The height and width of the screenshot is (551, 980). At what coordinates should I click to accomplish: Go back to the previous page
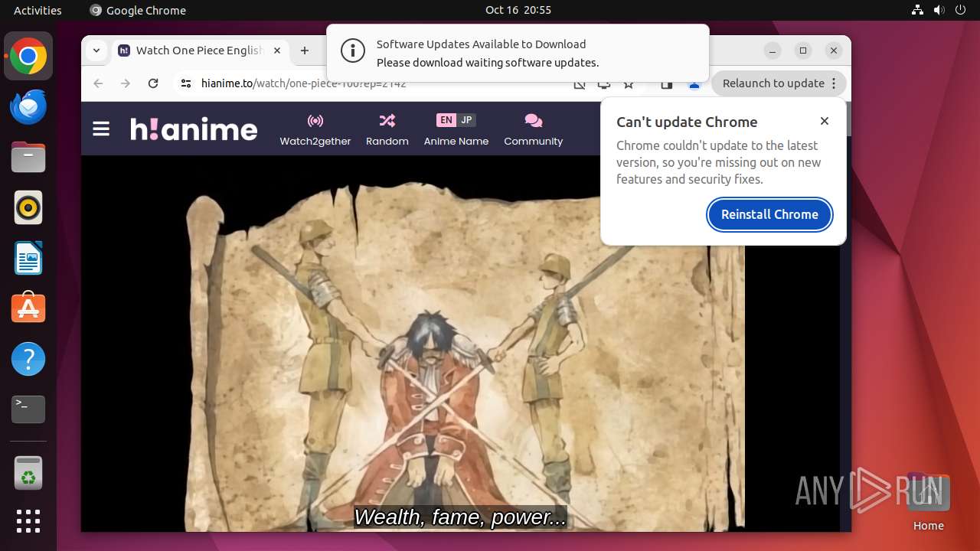tap(98, 83)
